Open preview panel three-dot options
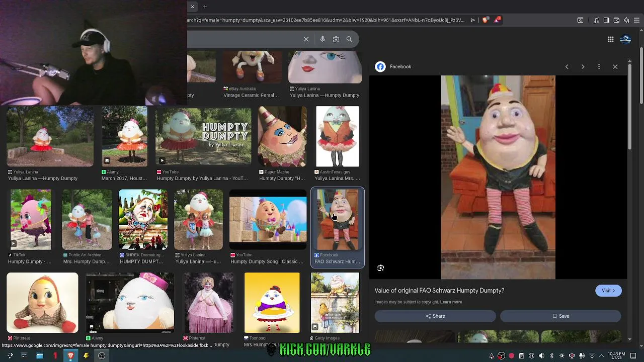This screenshot has width=644, height=362. click(599, 66)
